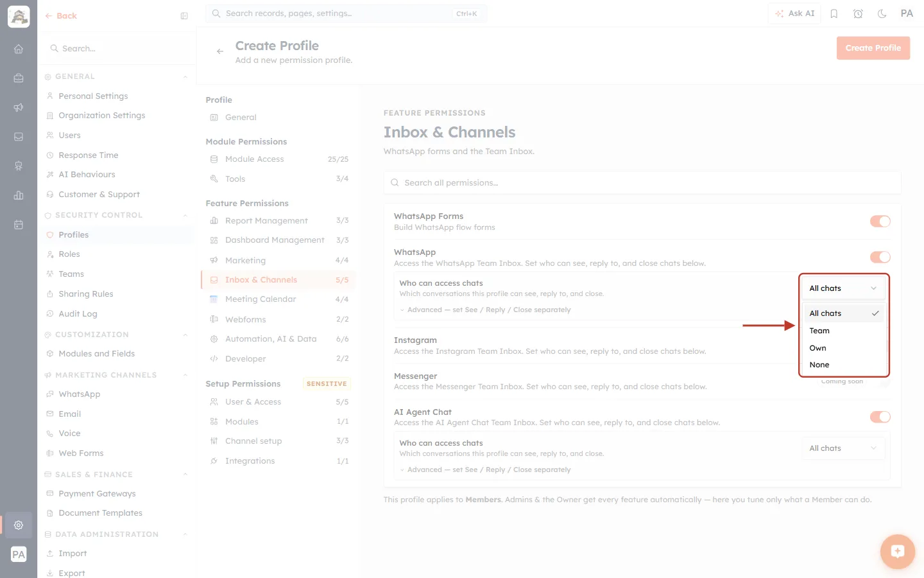Open Integrations setup permissions
This screenshot has height=578, width=924.
pyautogui.click(x=278, y=461)
